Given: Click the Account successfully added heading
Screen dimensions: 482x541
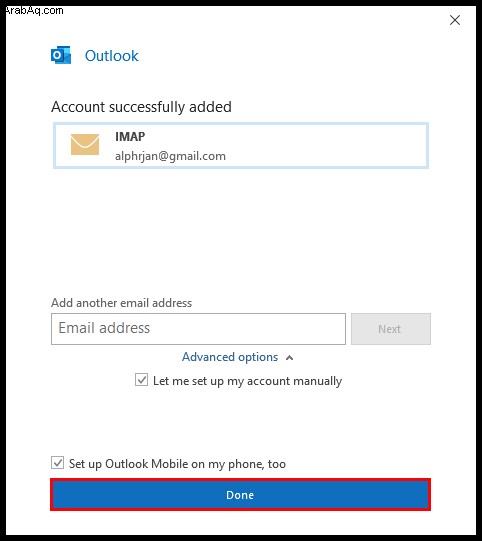Looking at the screenshot, I should tap(141, 107).
